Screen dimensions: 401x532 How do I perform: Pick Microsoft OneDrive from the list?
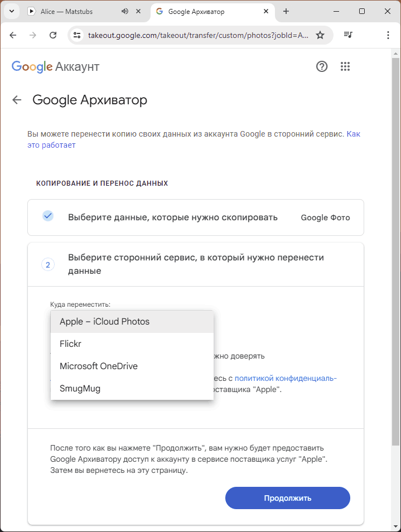pyautogui.click(x=132, y=366)
